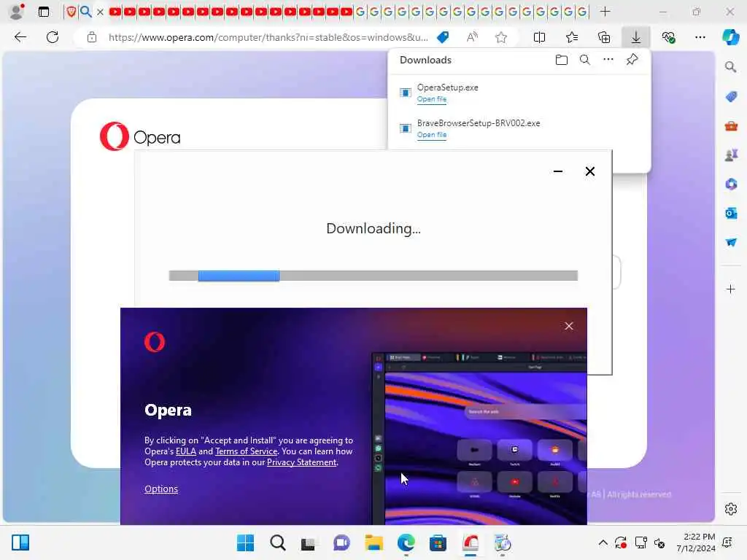Open the Windows Start menu
The image size is (747, 560).
[x=245, y=542]
